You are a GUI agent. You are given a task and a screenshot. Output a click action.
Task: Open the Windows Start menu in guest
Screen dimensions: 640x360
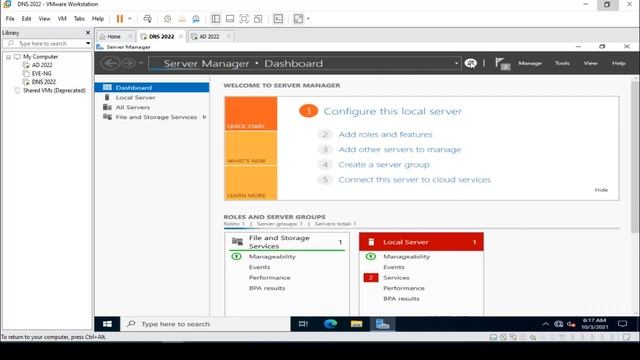107,324
